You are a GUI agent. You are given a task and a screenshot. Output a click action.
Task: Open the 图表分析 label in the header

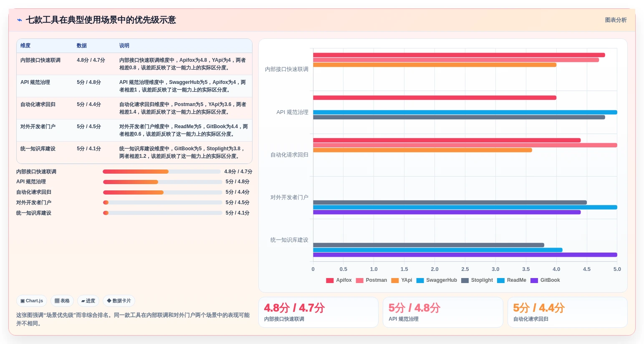point(616,20)
